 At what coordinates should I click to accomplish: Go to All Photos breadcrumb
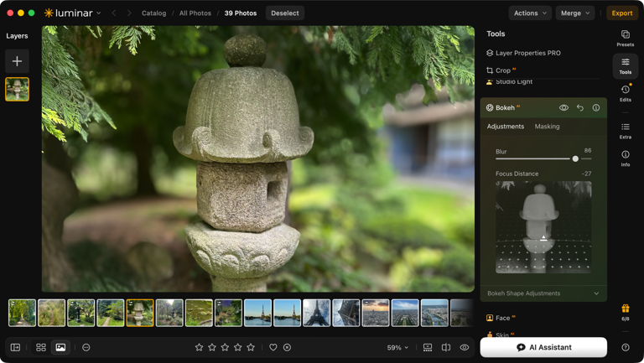coord(195,13)
